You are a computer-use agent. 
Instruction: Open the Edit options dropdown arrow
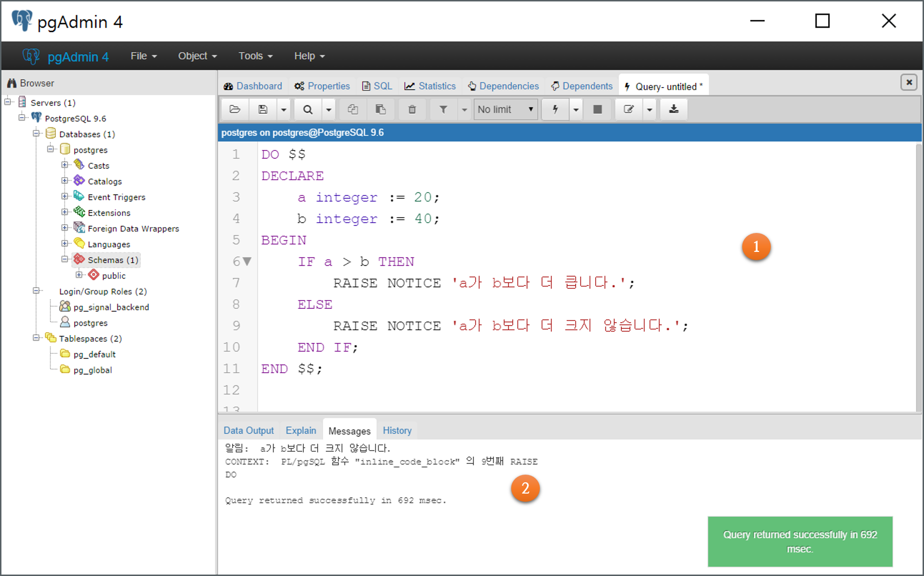(x=649, y=109)
